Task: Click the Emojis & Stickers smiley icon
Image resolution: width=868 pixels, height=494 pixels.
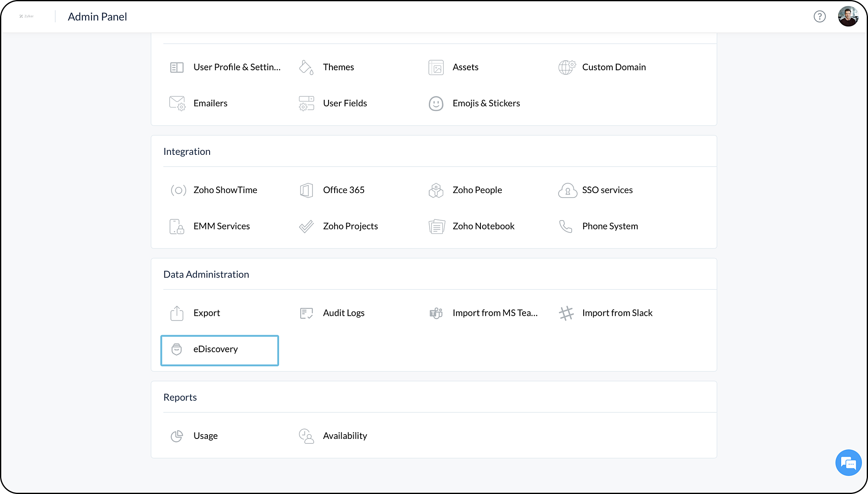Action: click(x=436, y=103)
